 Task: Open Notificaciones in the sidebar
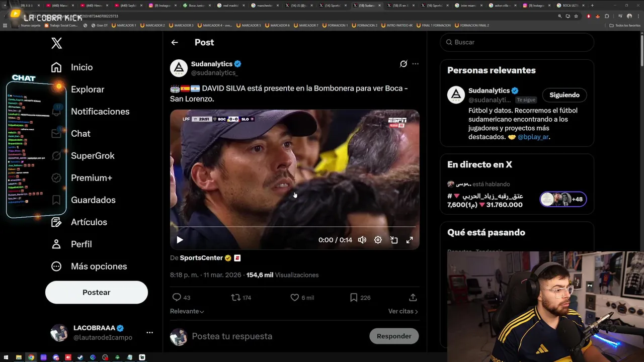[x=100, y=112]
